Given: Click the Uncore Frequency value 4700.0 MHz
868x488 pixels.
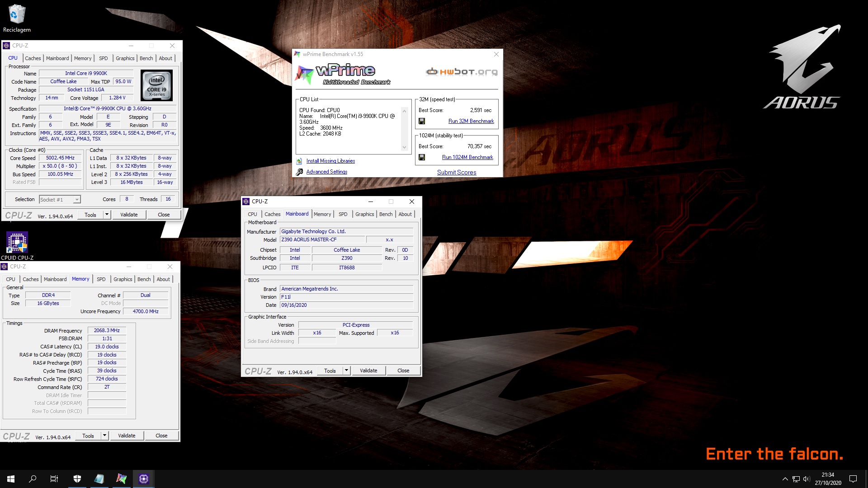Looking at the screenshot, I should (x=146, y=312).
